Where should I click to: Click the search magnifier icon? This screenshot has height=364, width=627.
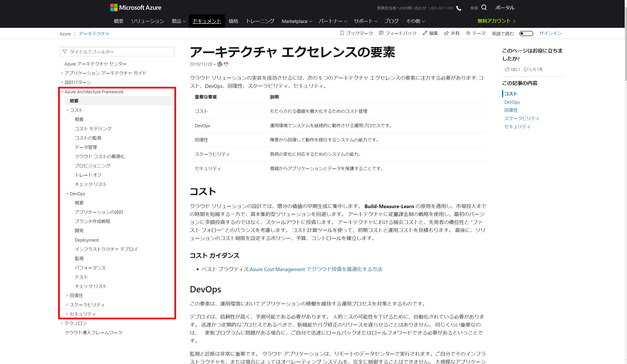pos(484,7)
